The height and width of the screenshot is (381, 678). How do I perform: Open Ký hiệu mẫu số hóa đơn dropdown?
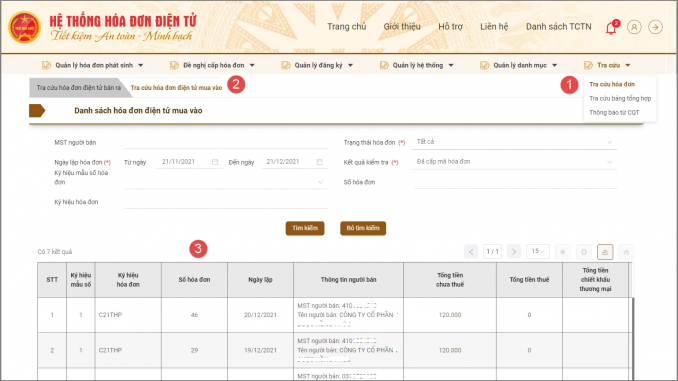coord(226,182)
